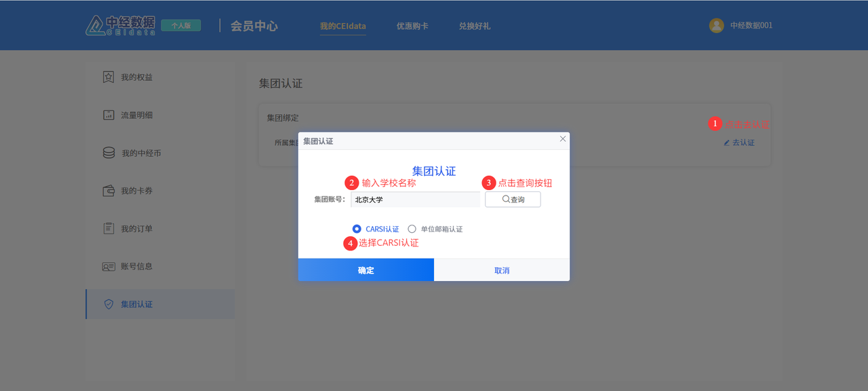Select the 单位邮箱认证 radio option

412,229
